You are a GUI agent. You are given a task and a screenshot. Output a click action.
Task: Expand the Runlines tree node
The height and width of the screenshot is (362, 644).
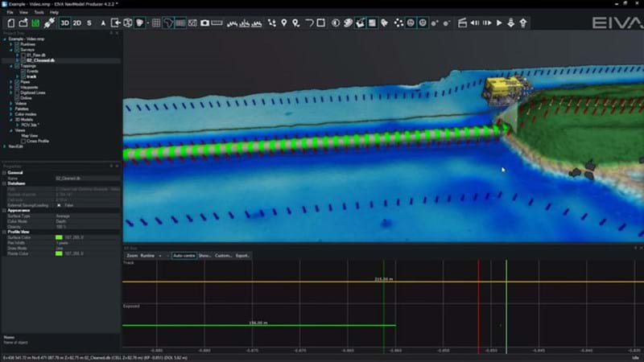point(11,44)
